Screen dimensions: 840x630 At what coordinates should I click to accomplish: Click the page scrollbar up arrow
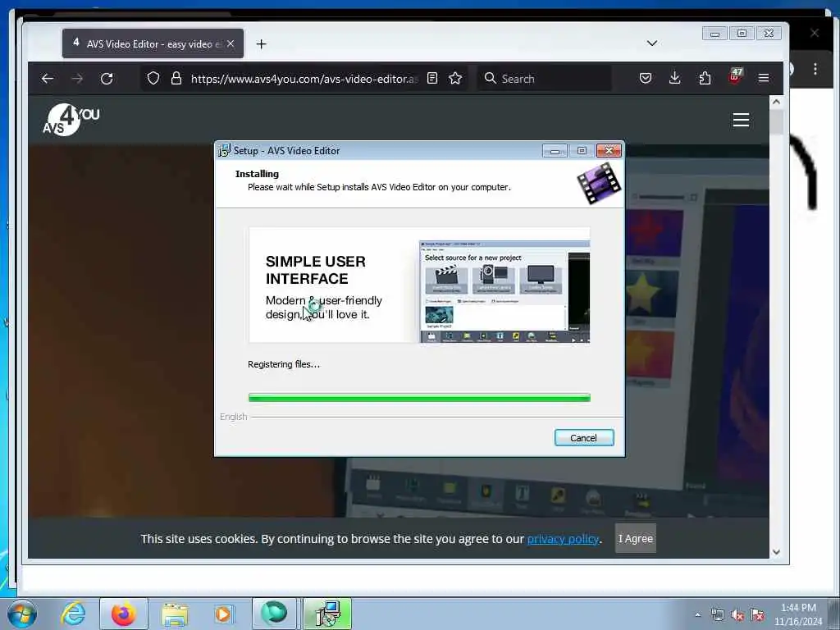click(x=776, y=102)
